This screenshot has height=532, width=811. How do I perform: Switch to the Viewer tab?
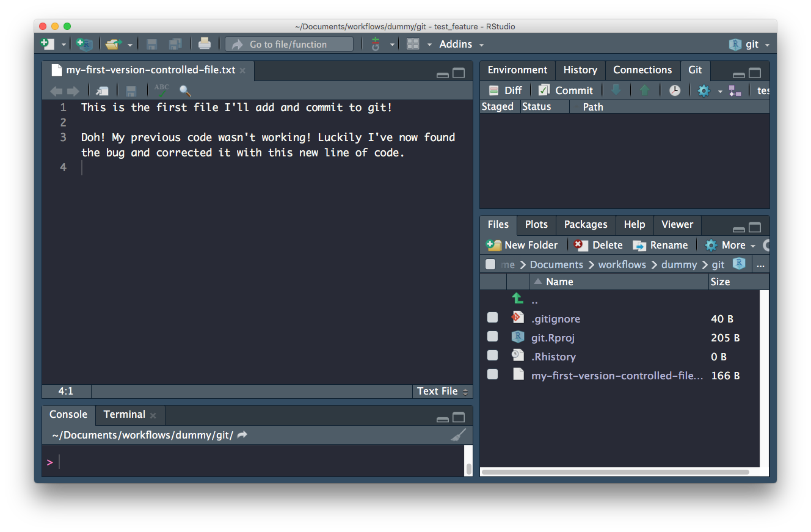pyautogui.click(x=677, y=224)
